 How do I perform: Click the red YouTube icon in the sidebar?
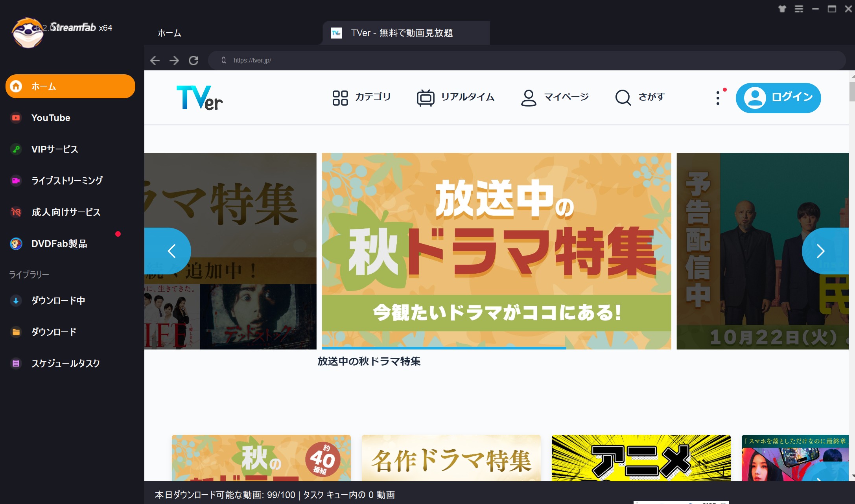(x=16, y=118)
